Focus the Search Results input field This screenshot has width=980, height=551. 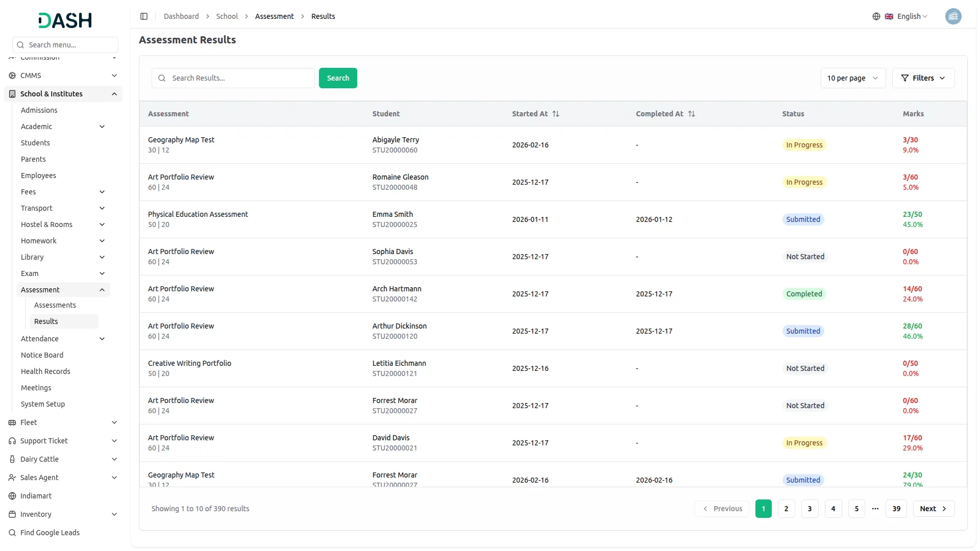click(x=233, y=78)
